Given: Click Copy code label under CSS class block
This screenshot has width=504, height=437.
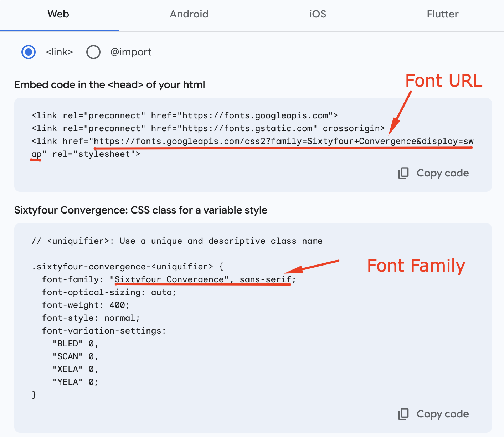Looking at the screenshot, I should tap(443, 414).
